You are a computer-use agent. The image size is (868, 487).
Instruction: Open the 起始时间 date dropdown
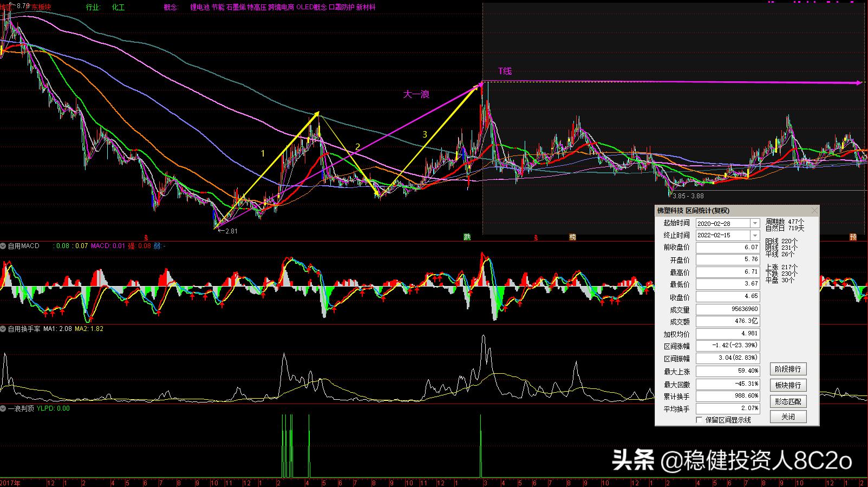[754, 223]
